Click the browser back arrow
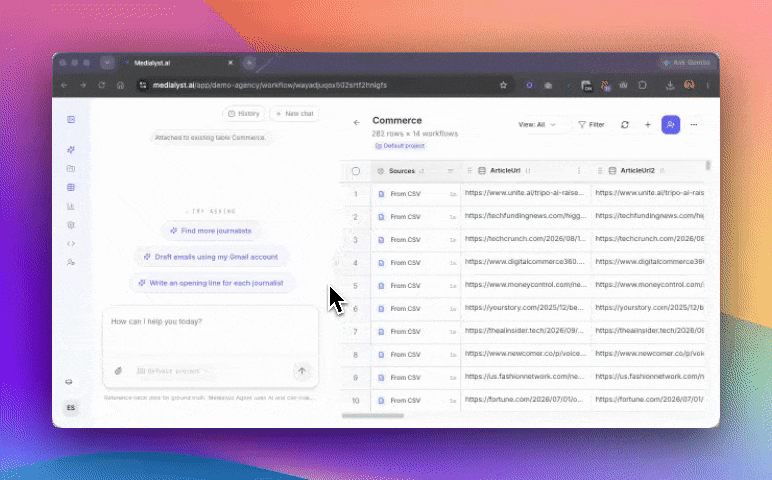The width and height of the screenshot is (772, 480). [64, 85]
